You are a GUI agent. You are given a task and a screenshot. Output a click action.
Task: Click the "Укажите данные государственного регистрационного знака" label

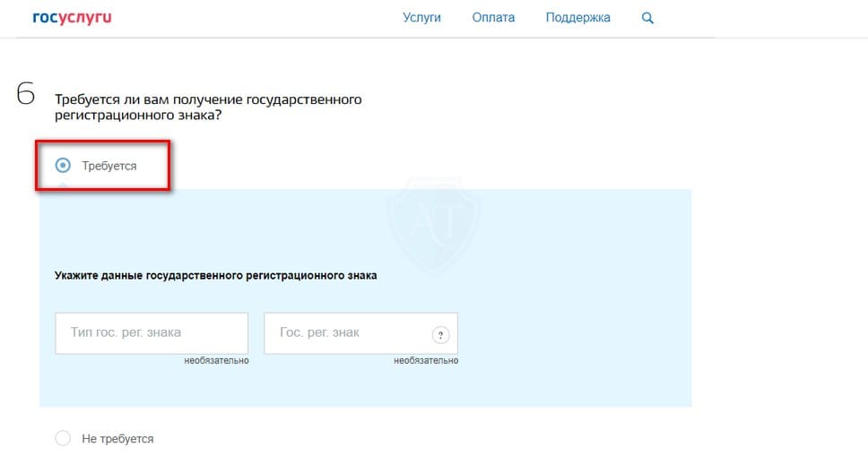[215, 276]
